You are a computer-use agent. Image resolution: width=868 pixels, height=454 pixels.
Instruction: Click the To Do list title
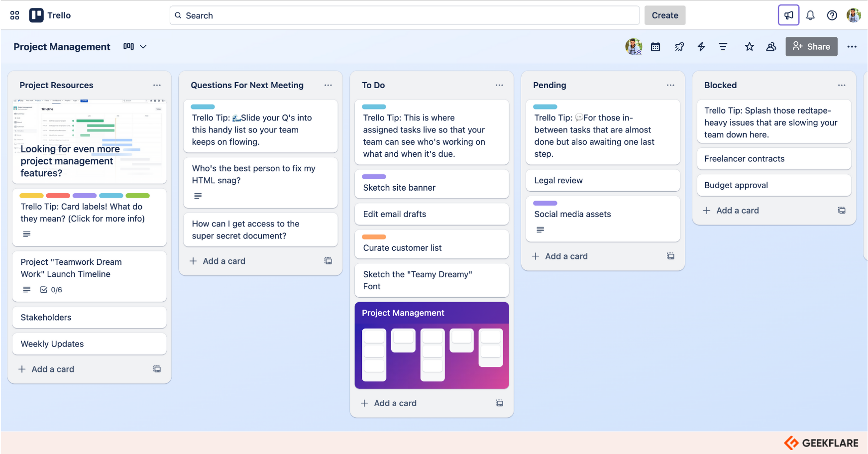pyautogui.click(x=373, y=85)
